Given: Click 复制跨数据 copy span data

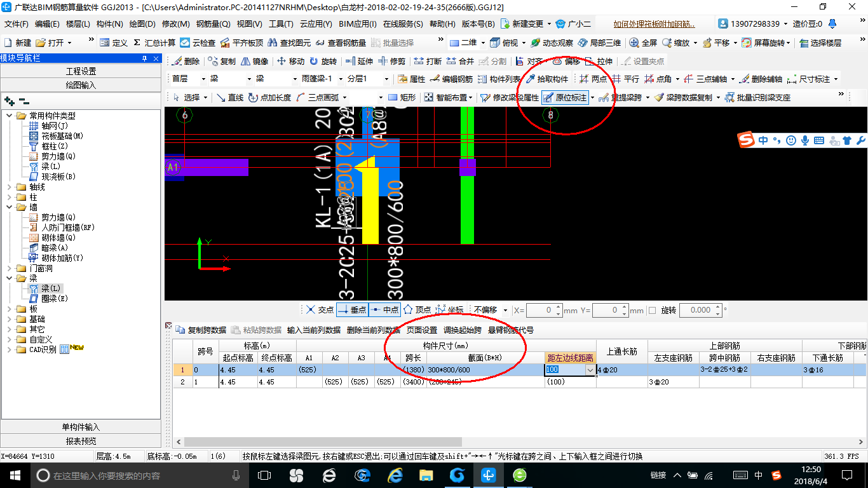Looking at the screenshot, I should [201, 330].
